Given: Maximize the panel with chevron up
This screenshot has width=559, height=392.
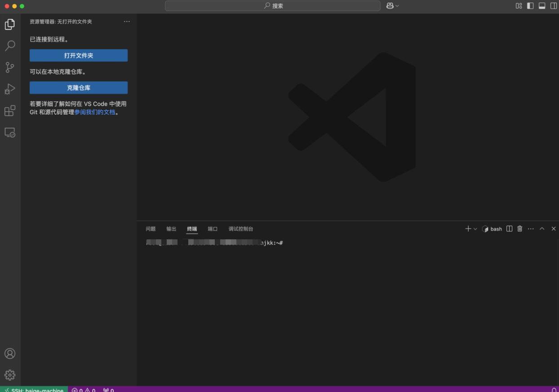Looking at the screenshot, I should [542, 229].
